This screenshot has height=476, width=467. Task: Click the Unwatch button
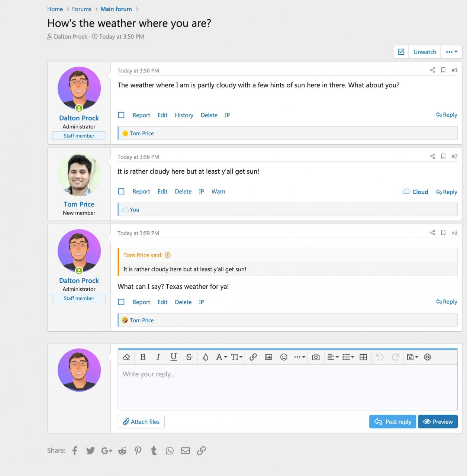pyautogui.click(x=425, y=52)
